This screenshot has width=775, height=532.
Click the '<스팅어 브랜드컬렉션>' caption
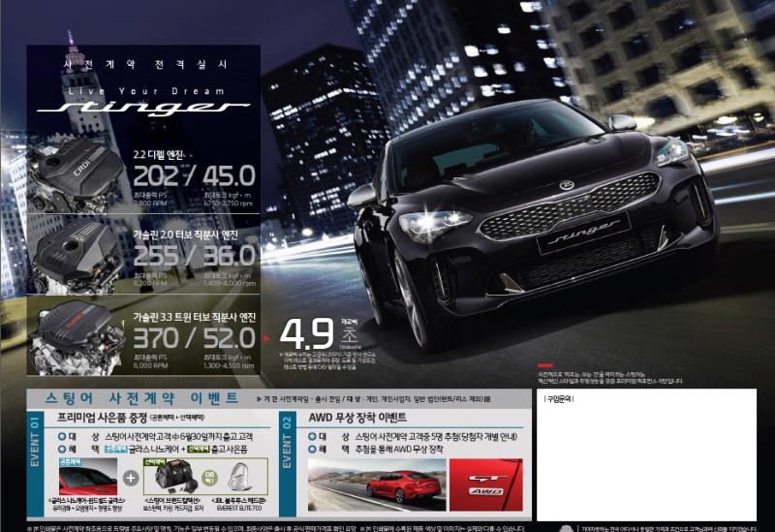pyautogui.click(x=172, y=500)
